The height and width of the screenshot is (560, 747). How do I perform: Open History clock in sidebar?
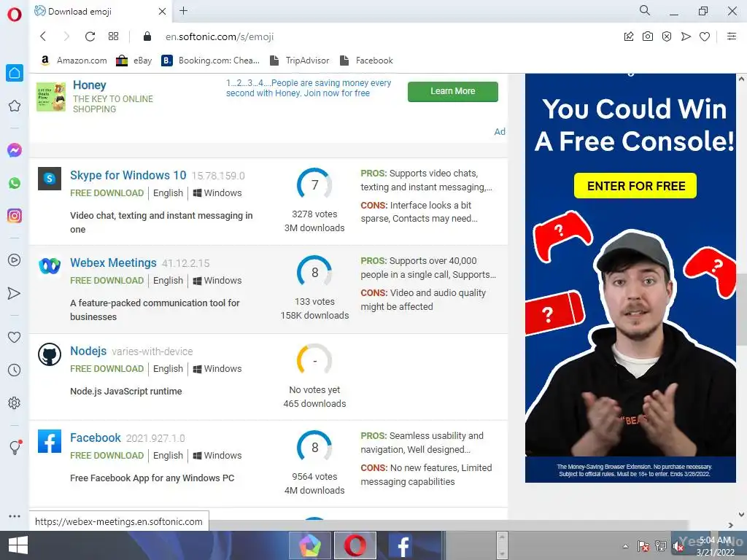coord(15,370)
